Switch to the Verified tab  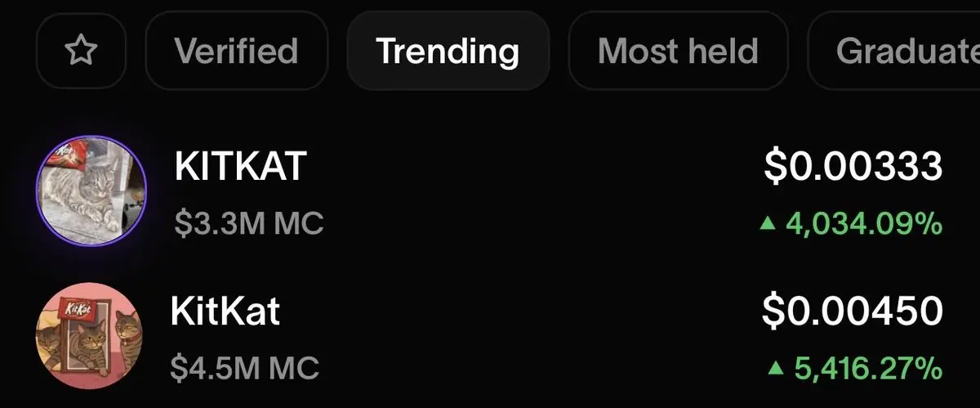click(x=236, y=52)
